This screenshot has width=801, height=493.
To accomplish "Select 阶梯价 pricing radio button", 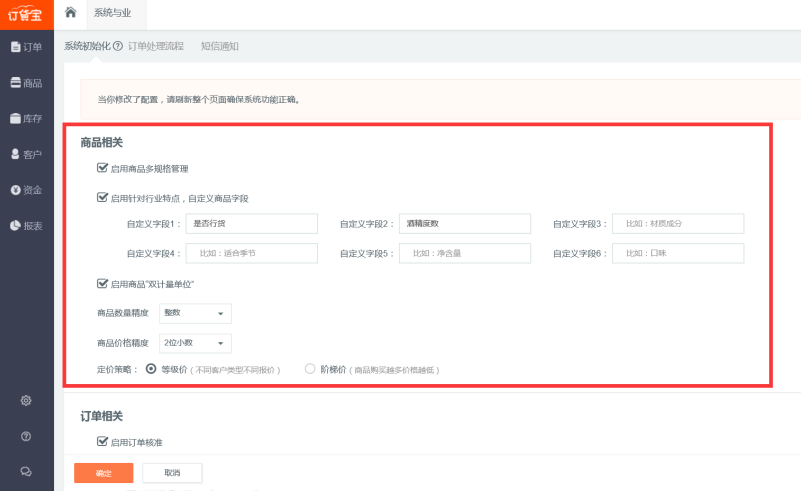I will click(x=310, y=368).
